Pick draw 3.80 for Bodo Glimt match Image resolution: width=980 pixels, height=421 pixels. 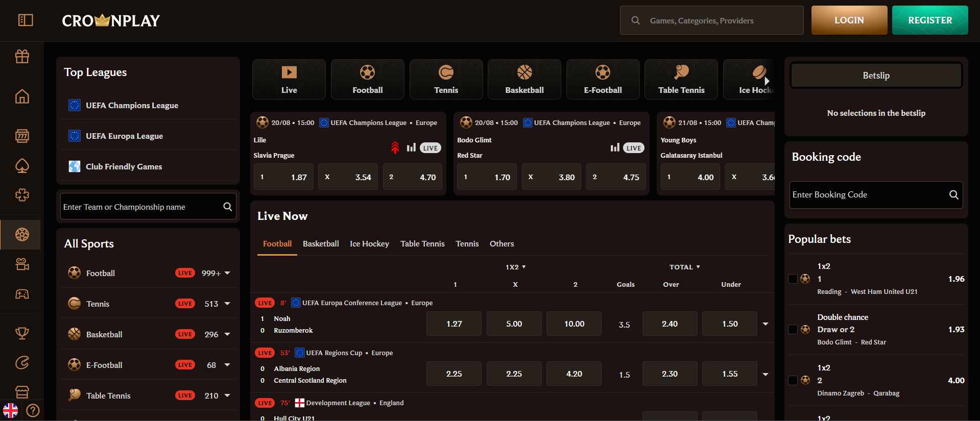[552, 177]
